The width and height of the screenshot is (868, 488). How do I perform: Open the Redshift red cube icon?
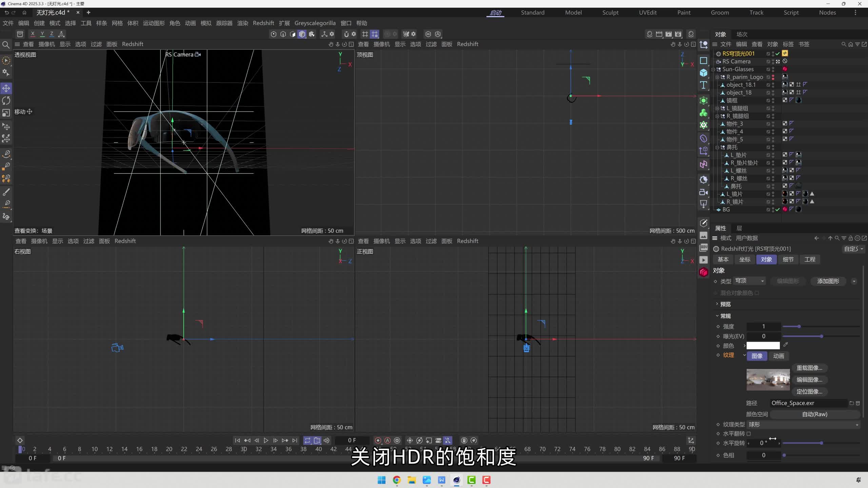pos(704,272)
